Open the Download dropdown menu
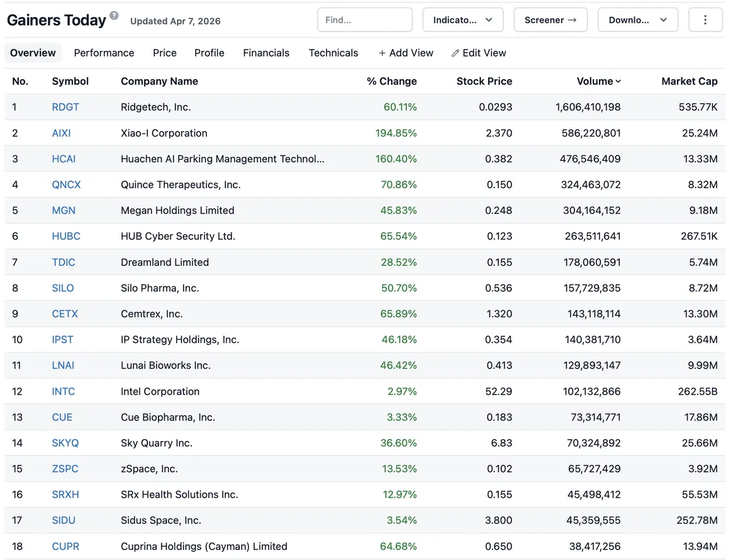The height and width of the screenshot is (560, 755). (x=637, y=20)
